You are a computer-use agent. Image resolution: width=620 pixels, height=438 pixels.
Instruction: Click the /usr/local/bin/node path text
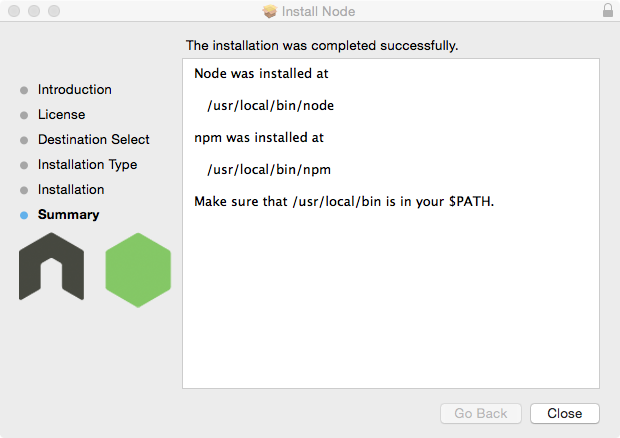click(x=263, y=105)
